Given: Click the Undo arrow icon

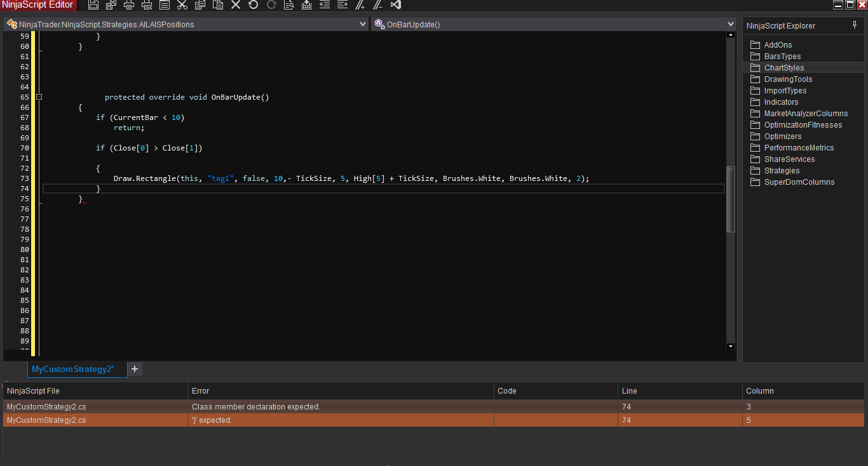Looking at the screenshot, I should pyautogui.click(x=254, y=5).
